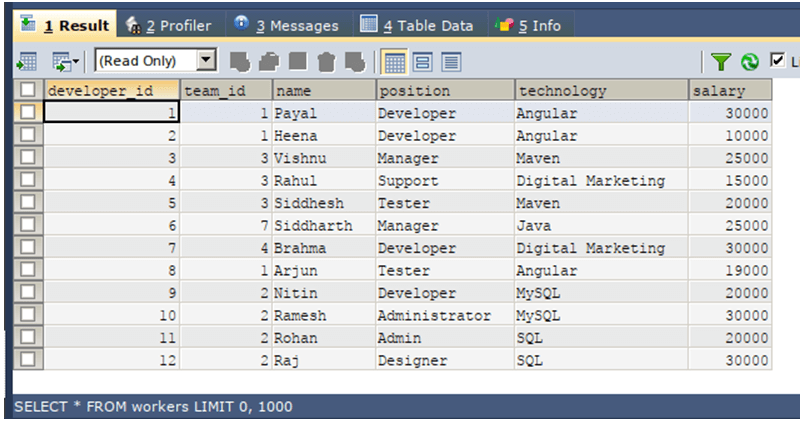Click the duplicate row icon
807x421 pixels.
pos(269,62)
